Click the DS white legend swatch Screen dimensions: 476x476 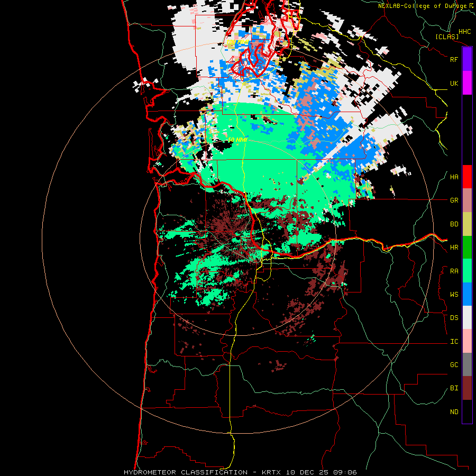(467, 317)
